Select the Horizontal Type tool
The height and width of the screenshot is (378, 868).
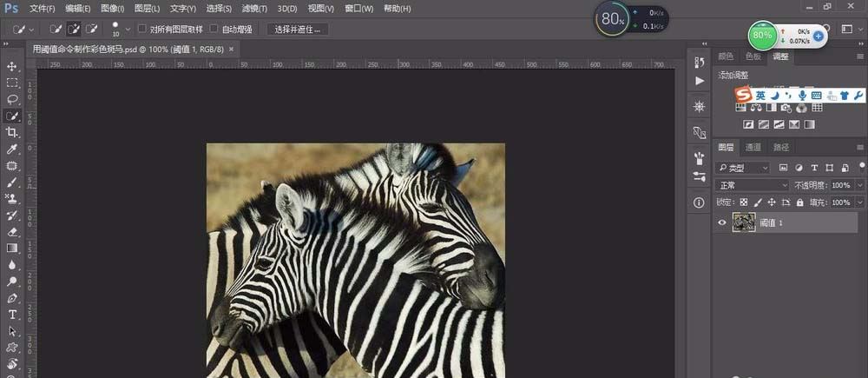click(x=12, y=314)
